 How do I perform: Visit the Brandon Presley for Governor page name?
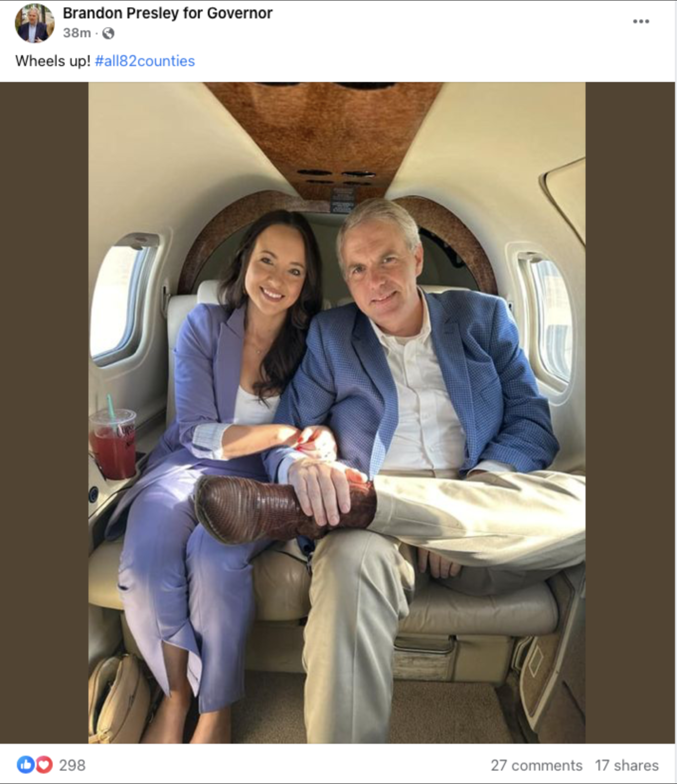tap(168, 13)
